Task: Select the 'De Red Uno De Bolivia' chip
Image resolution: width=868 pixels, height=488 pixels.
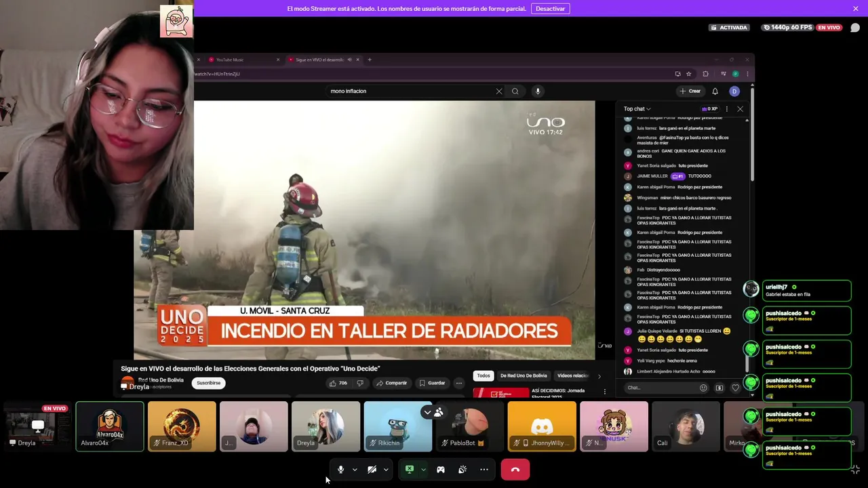Action: [x=524, y=375]
